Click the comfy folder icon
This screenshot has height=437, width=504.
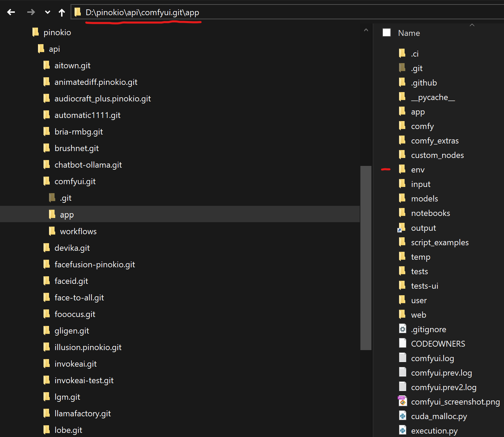[x=402, y=126]
